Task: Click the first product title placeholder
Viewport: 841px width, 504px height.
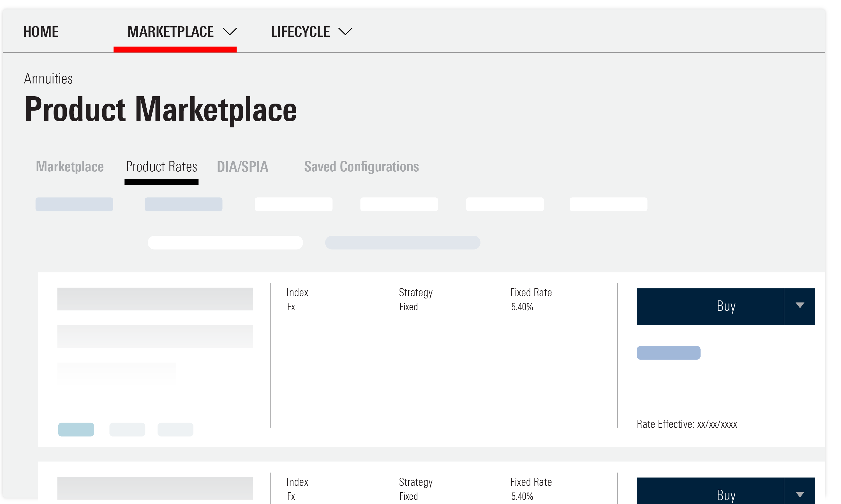Action: coord(155,299)
